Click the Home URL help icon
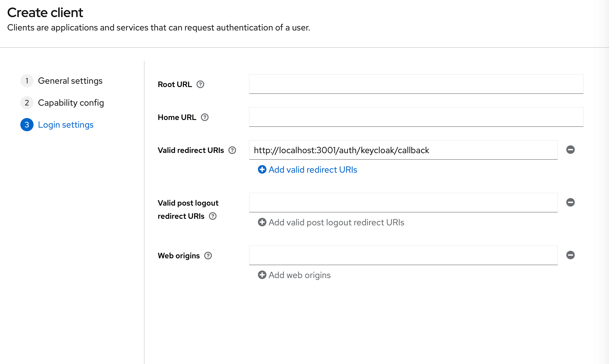The image size is (609, 364). pyautogui.click(x=204, y=117)
